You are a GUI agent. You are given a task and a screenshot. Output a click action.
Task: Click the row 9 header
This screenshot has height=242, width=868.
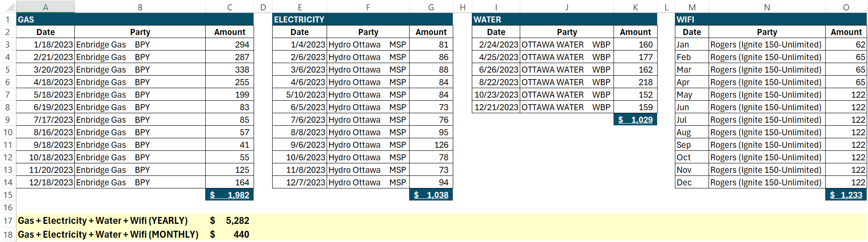pyautogui.click(x=8, y=120)
